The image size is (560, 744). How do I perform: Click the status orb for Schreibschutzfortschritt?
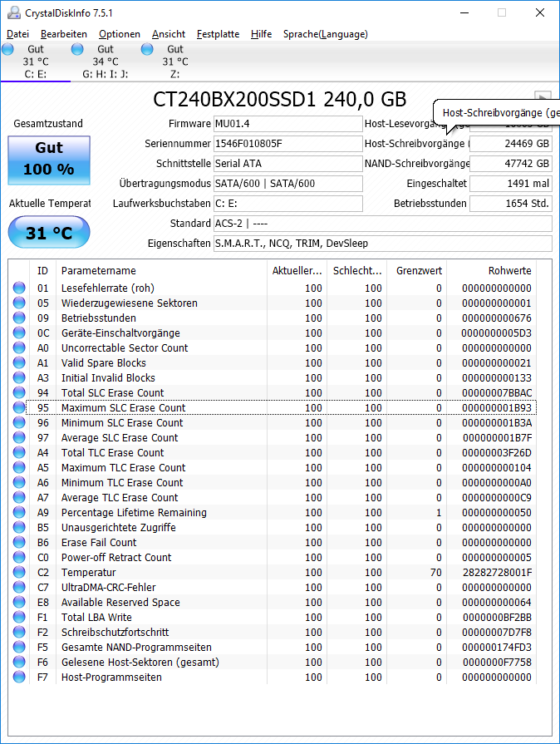tap(19, 632)
